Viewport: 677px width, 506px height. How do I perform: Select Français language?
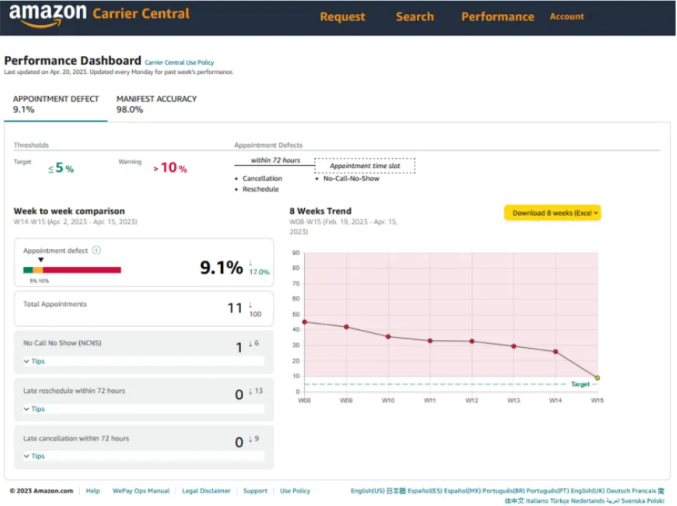[644, 491]
